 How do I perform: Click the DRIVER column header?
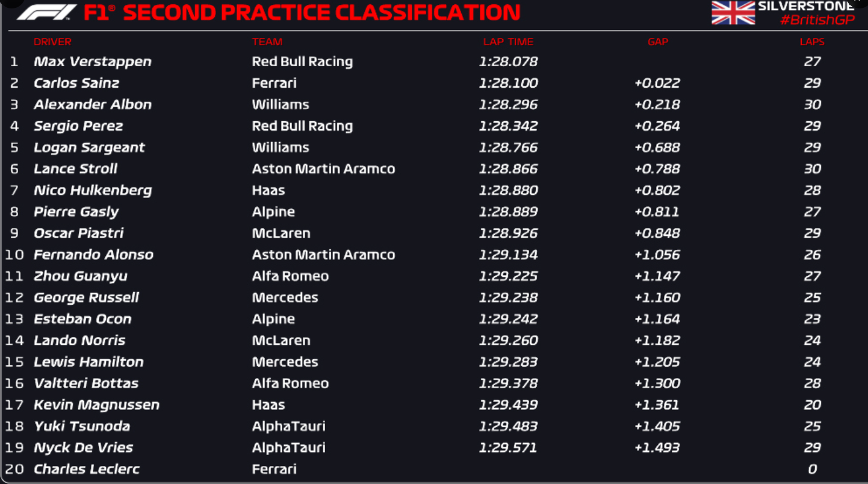click(x=52, y=42)
